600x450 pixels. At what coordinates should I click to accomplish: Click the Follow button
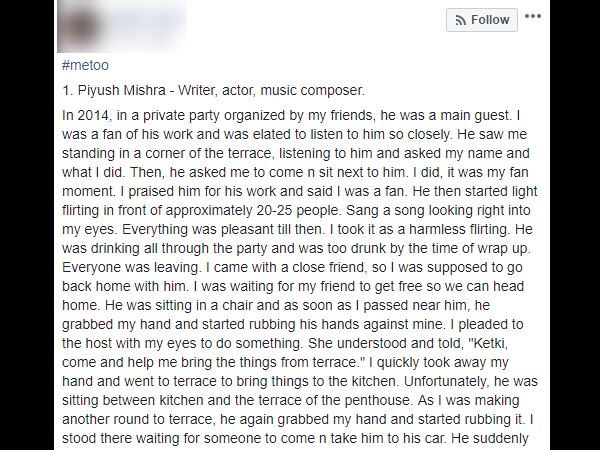pos(482,20)
